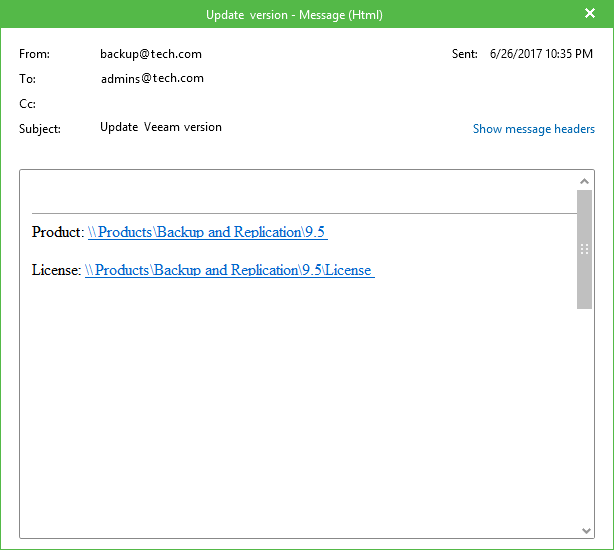Viewport: 614px width, 550px height.
Task: Click the subject text Update Veeam version
Action: pos(161,127)
